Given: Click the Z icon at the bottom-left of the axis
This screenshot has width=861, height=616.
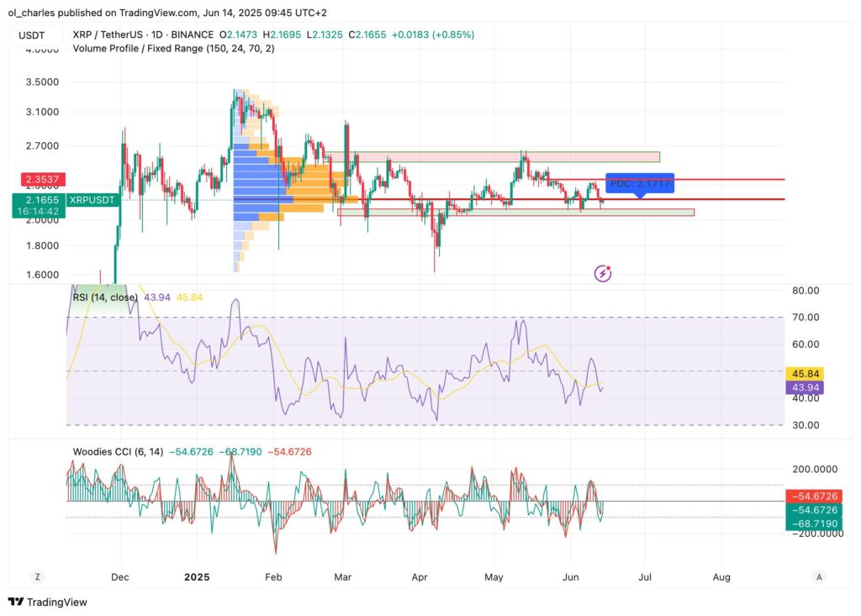Looking at the screenshot, I should point(37,577).
